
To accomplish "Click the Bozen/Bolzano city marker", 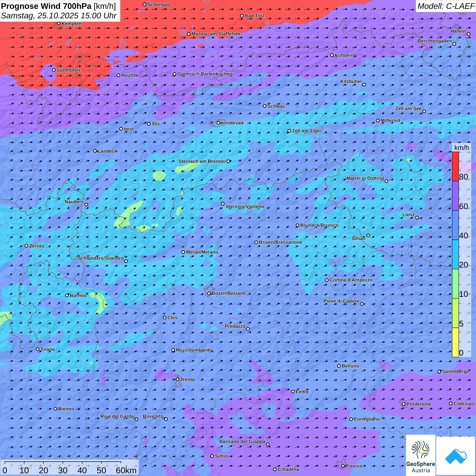I will coord(209,293).
